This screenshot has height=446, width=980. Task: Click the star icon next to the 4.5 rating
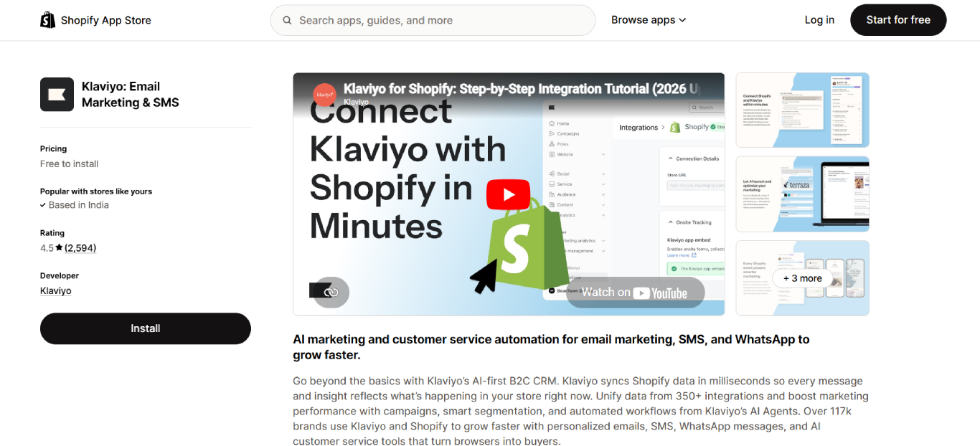(x=59, y=247)
